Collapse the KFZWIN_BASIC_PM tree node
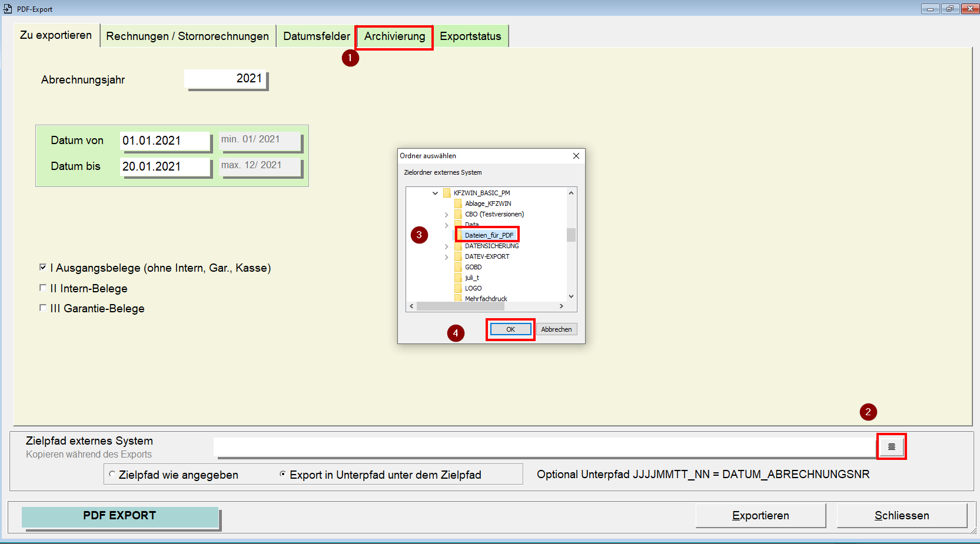The height and width of the screenshot is (544, 980). (435, 193)
